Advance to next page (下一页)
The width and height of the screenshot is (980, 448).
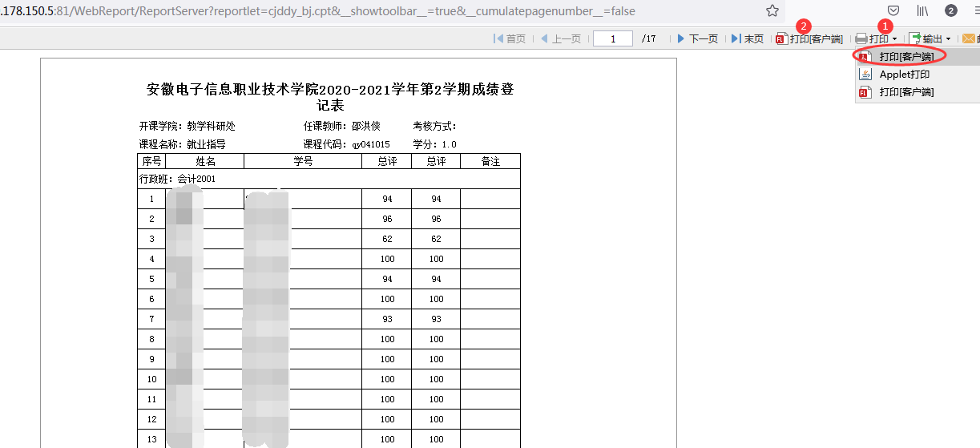click(x=697, y=38)
